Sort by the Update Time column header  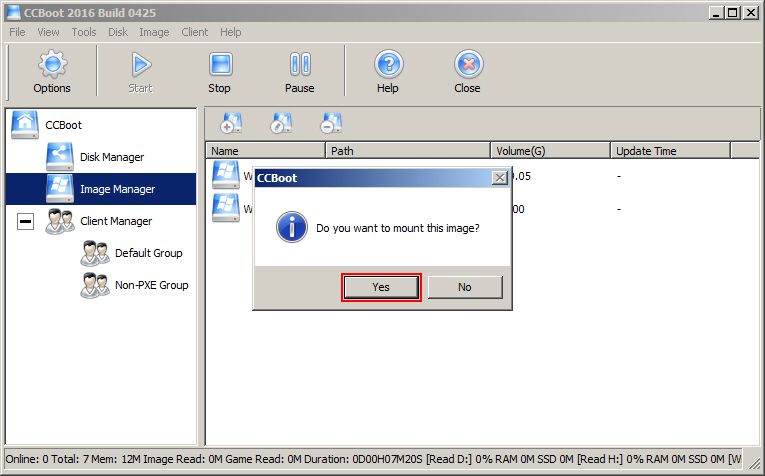tap(670, 151)
